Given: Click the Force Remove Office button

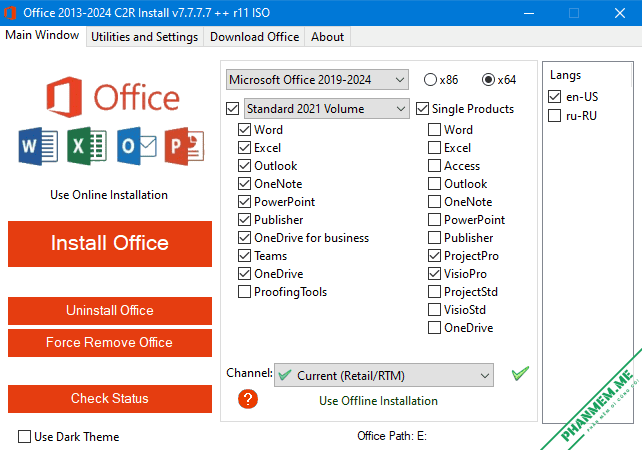Looking at the screenshot, I should tap(110, 343).
